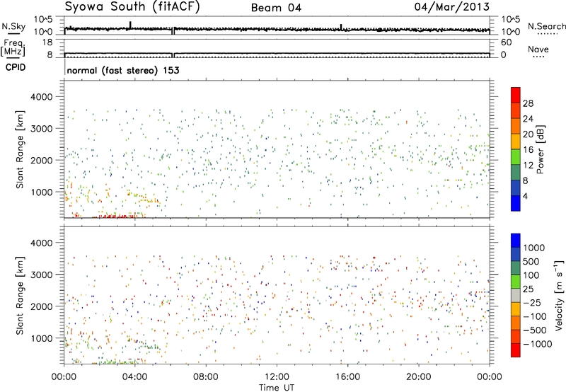566x392 pixels.
Task: Click the '60' Nave axis tick label
Action: pyautogui.click(x=506, y=42)
